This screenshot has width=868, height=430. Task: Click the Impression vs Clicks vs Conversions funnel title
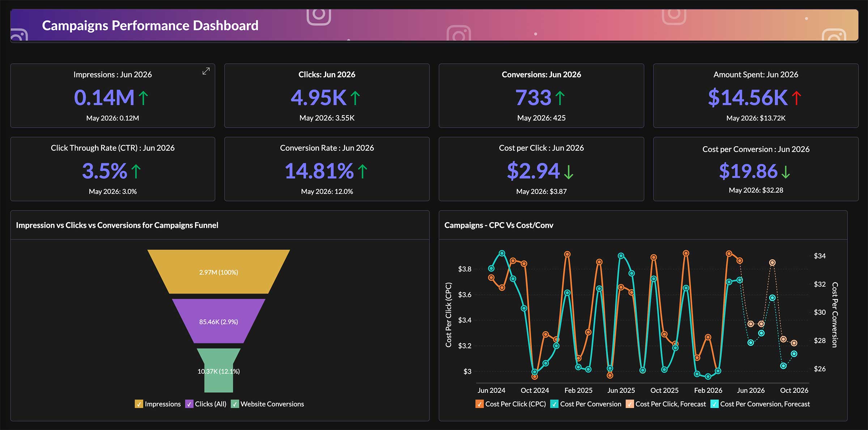tap(117, 225)
